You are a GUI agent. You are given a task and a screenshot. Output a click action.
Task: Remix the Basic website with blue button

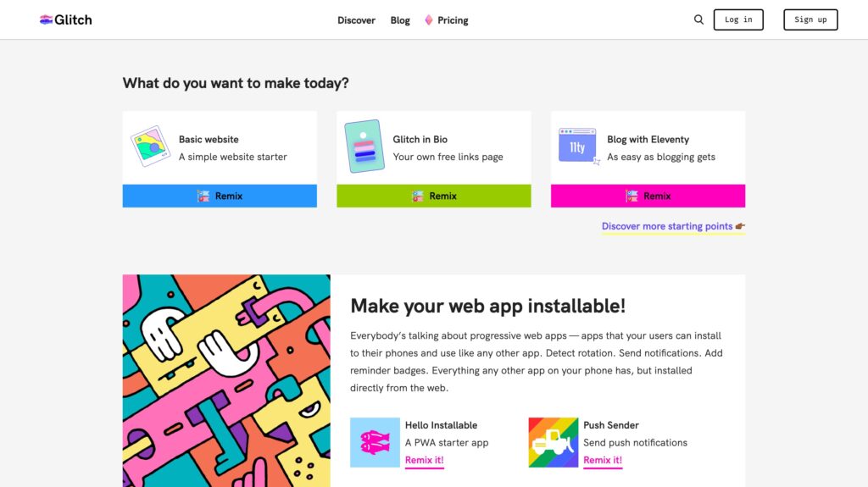(x=220, y=196)
